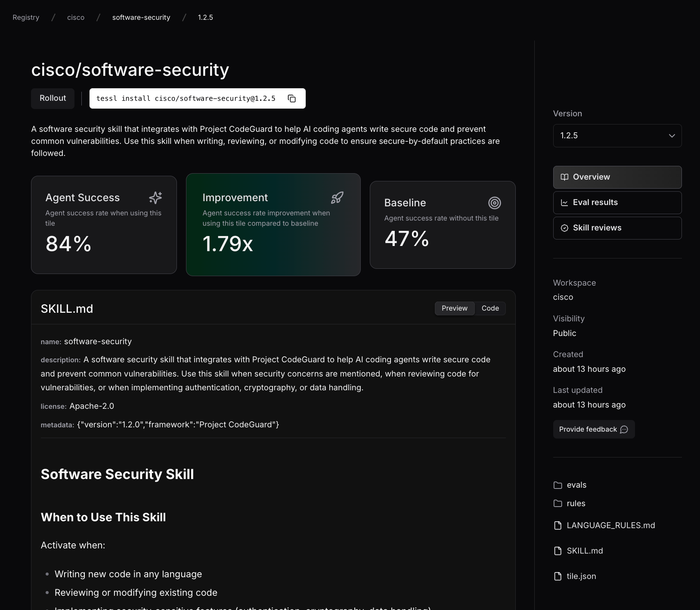Open the cisco breadcrumb link
Image resolution: width=700 pixels, height=610 pixels.
[x=76, y=18]
